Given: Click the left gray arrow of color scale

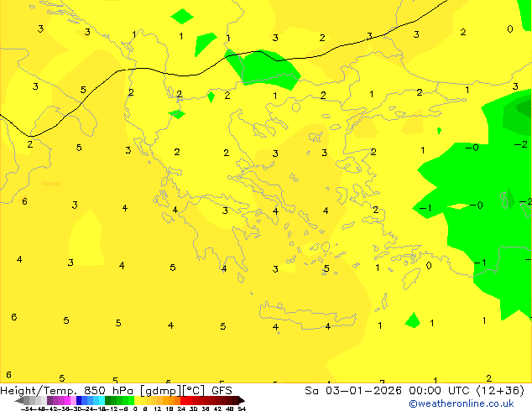Looking at the screenshot, I should click(19, 401).
